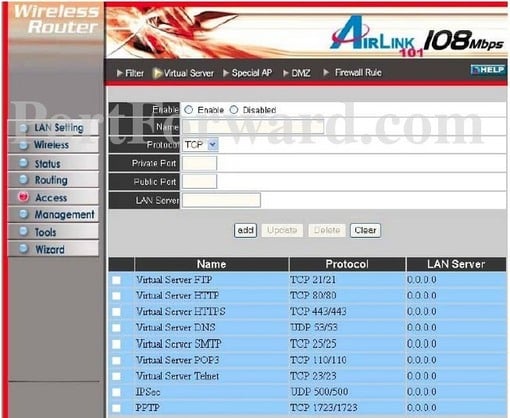Screen dimensions: 510x418
Task: Open the Protocol TCP dropdown
Action: coord(200,145)
